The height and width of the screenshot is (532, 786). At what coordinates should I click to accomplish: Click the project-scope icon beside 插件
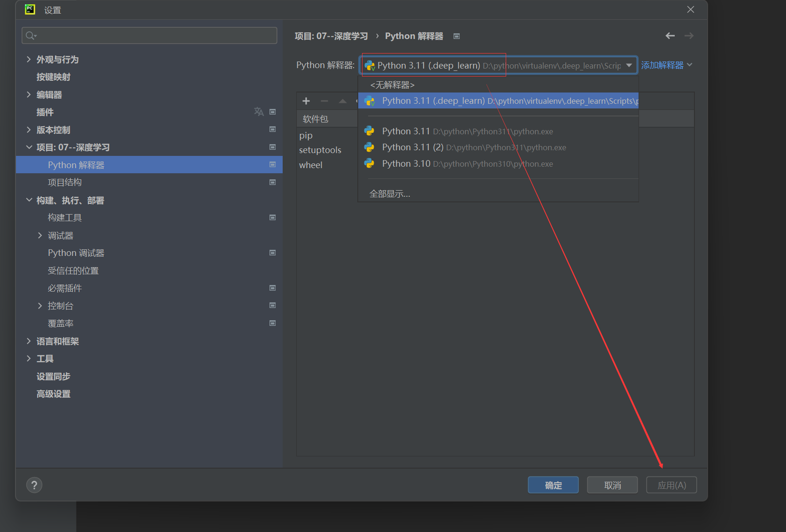pyautogui.click(x=272, y=112)
